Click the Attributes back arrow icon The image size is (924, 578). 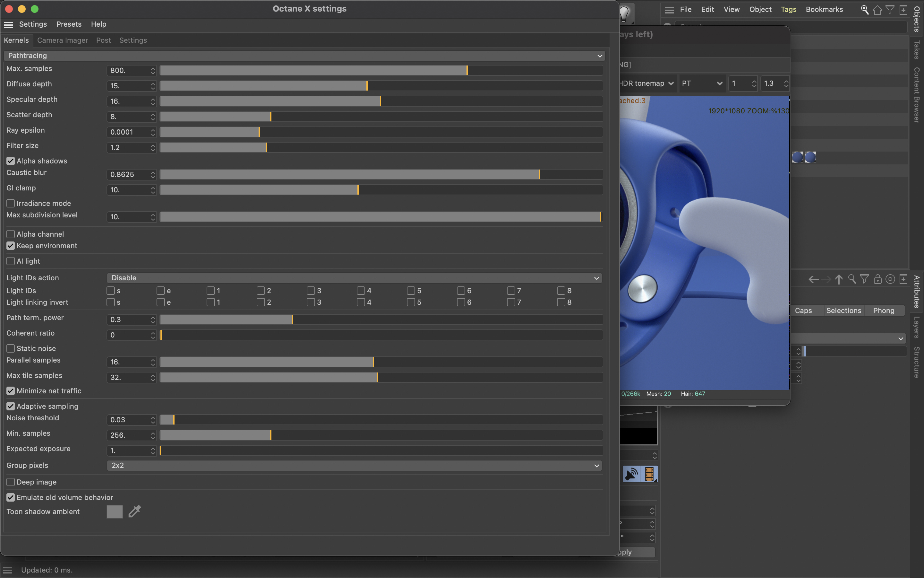813,279
